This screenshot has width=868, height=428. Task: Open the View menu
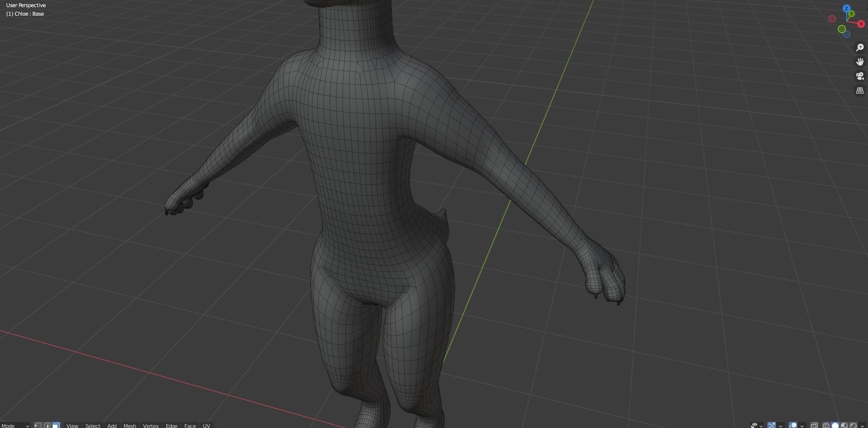click(x=72, y=425)
